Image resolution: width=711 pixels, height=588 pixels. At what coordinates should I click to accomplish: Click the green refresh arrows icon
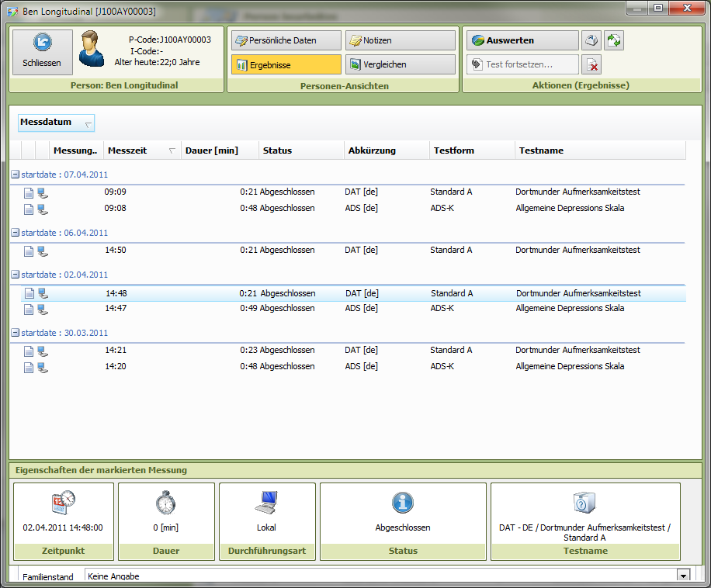tap(614, 41)
